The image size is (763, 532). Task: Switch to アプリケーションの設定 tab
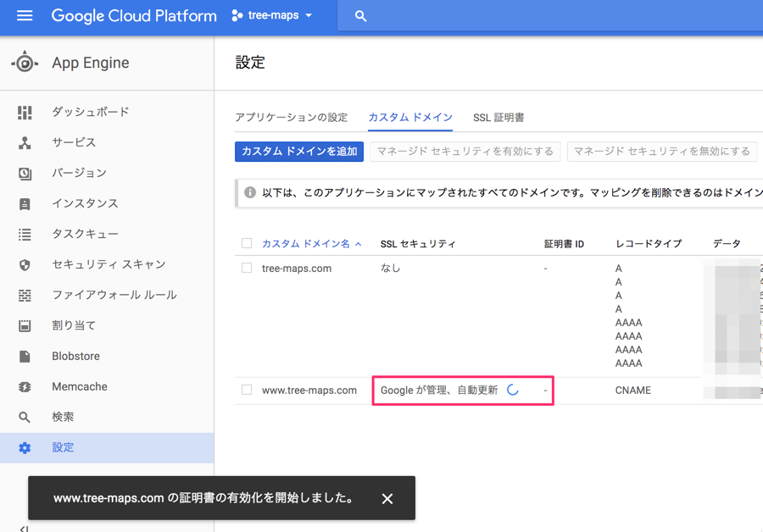click(x=291, y=118)
